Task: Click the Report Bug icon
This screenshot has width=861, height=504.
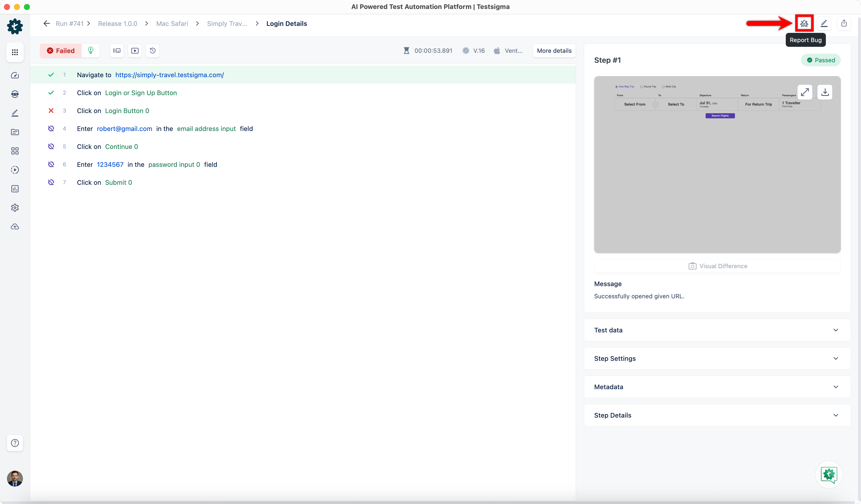Action: point(804,23)
